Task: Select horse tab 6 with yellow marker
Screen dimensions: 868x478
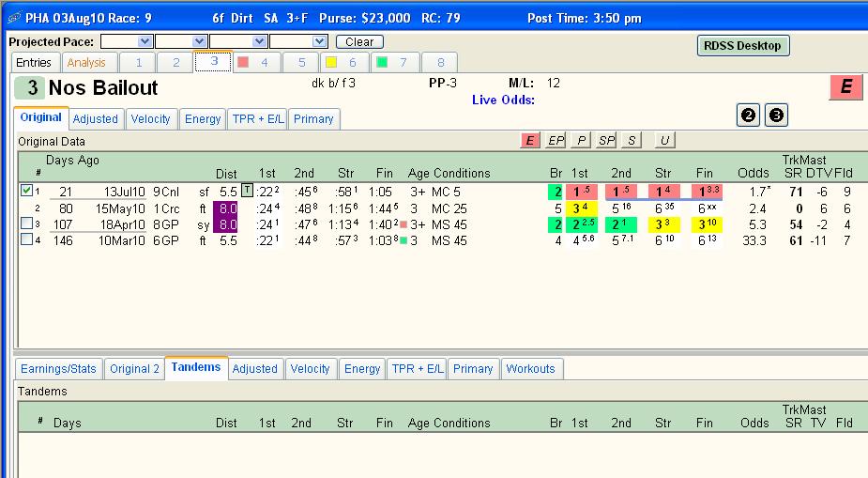Action: point(343,63)
